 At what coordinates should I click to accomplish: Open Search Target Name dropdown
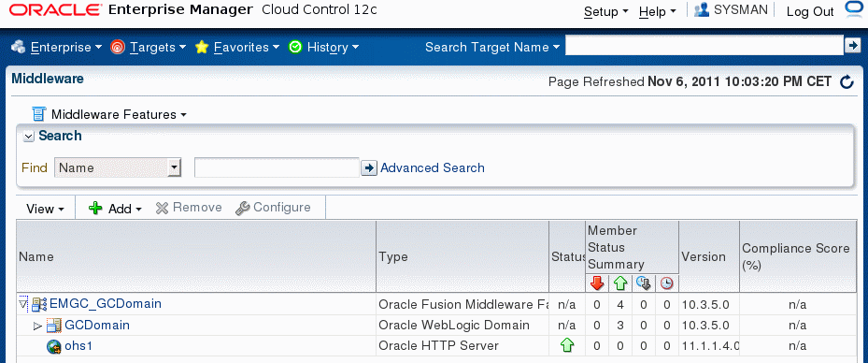[x=492, y=47]
